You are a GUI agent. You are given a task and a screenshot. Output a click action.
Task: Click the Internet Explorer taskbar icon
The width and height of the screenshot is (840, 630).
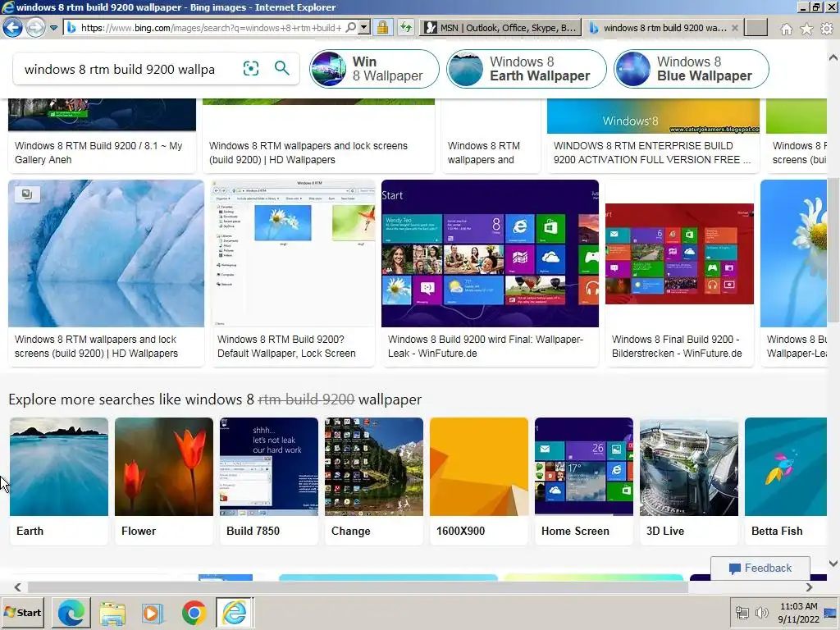[x=235, y=612]
